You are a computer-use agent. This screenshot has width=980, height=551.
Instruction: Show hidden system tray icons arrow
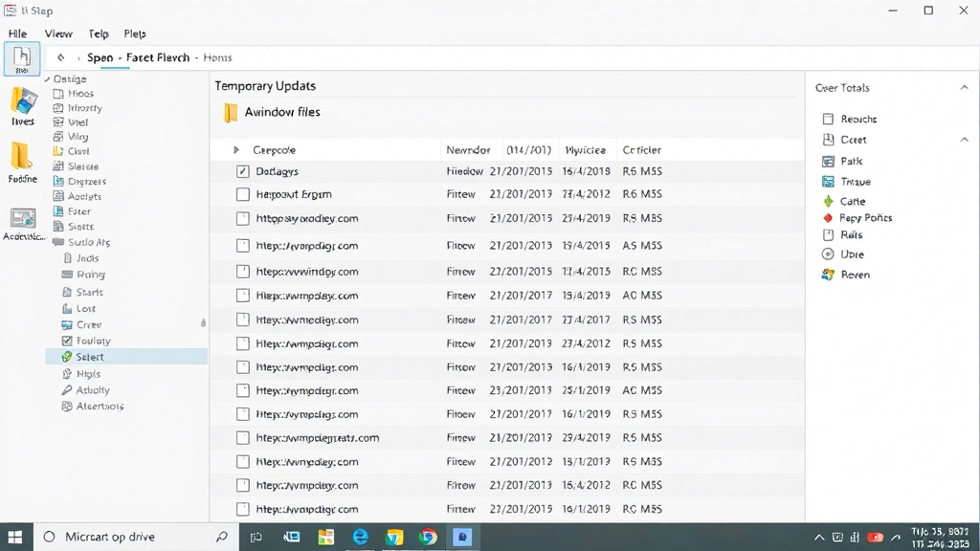click(819, 538)
